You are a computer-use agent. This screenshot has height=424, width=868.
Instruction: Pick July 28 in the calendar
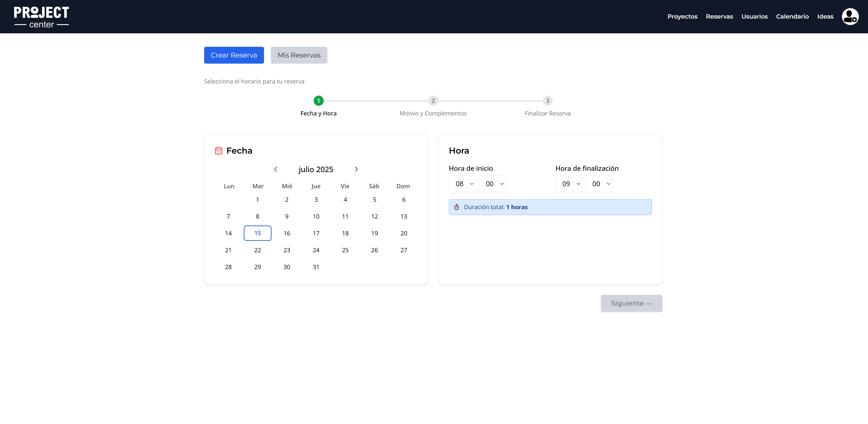tap(228, 267)
